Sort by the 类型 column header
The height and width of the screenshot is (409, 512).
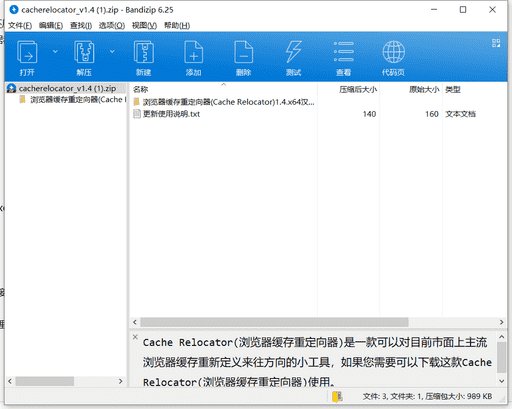tap(453, 89)
